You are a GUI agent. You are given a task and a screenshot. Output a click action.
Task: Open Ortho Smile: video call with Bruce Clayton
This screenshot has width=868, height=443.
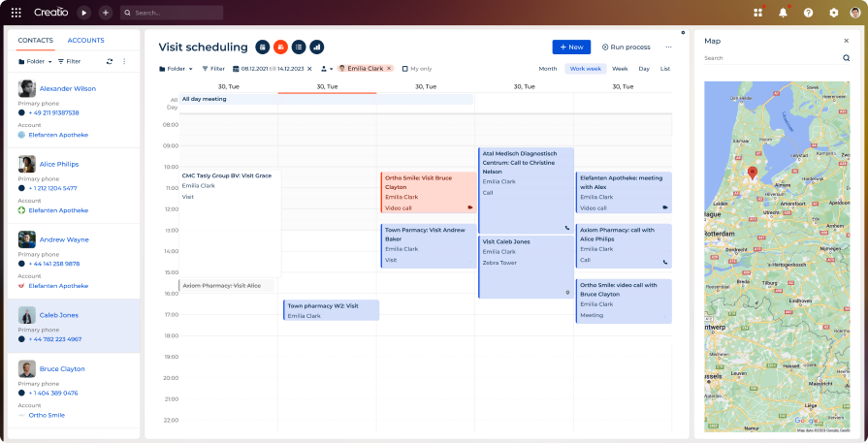(624, 301)
